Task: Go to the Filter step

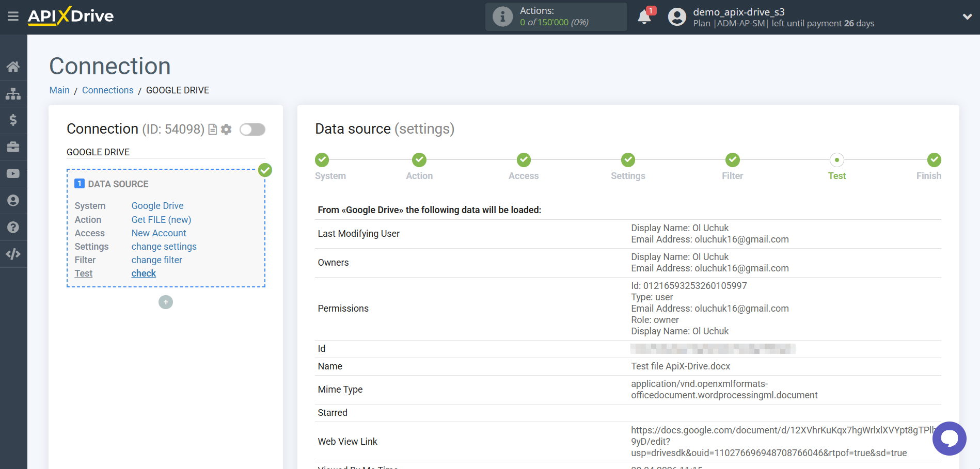Action: click(732, 160)
